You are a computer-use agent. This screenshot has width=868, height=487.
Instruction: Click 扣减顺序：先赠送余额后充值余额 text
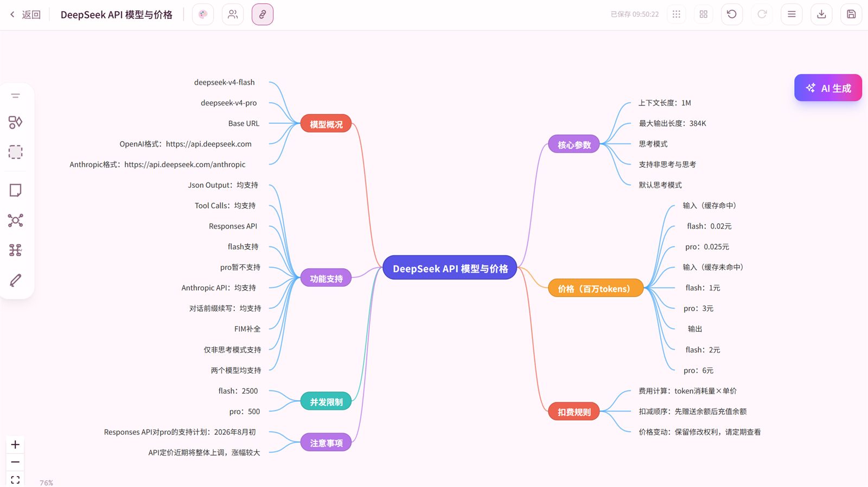(x=693, y=412)
